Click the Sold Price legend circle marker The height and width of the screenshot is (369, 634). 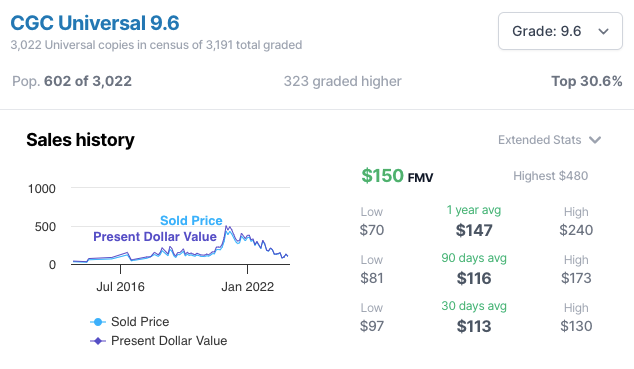(97, 322)
